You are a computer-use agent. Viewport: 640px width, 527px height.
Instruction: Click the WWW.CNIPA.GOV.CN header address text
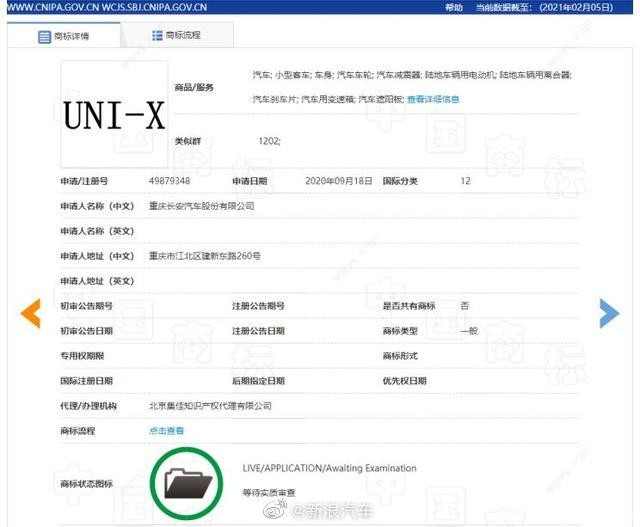point(53,7)
